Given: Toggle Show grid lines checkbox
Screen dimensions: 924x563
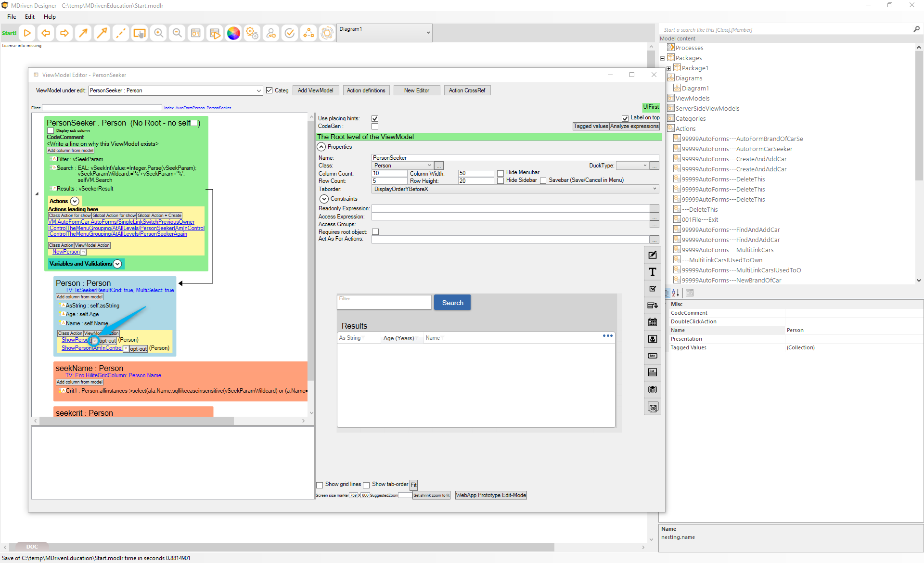Looking at the screenshot, I should (x=320, y=485).
